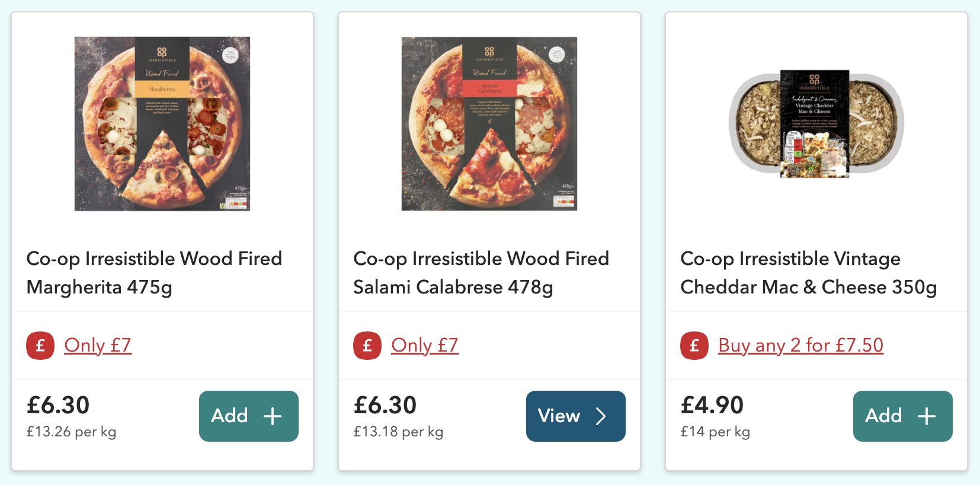Click the chevron arrow on the View button
This screenshot has width=980, height=485.
(601, 416)
